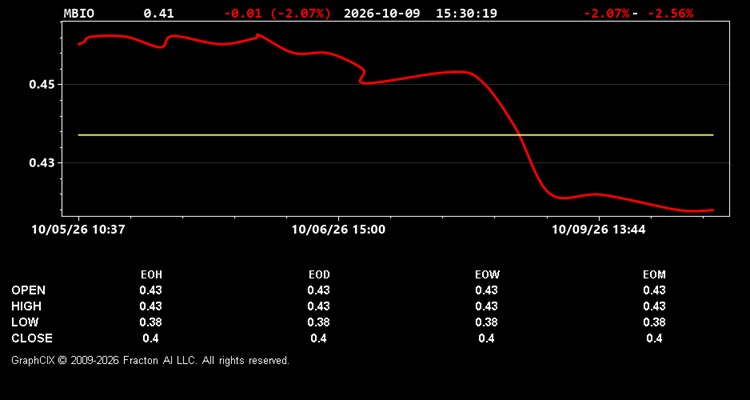The image size is (750, 400).
Task: Click the EOW close value 0.4
Action: coord(486,338)
